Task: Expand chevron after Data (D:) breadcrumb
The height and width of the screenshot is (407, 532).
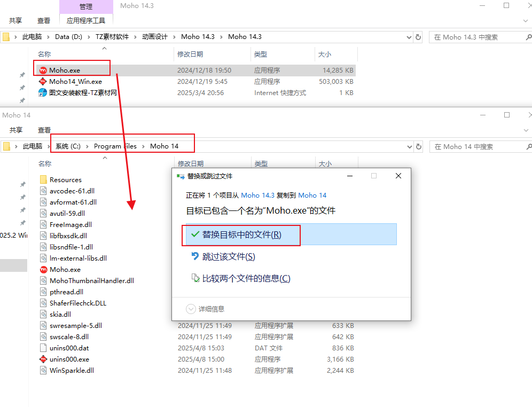Action: click(x=89, y=37)
